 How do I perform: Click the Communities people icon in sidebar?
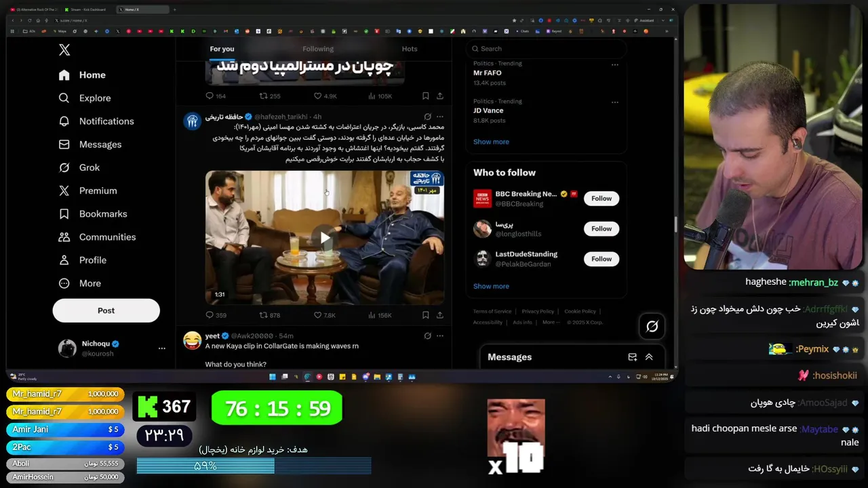pos(64,237)
